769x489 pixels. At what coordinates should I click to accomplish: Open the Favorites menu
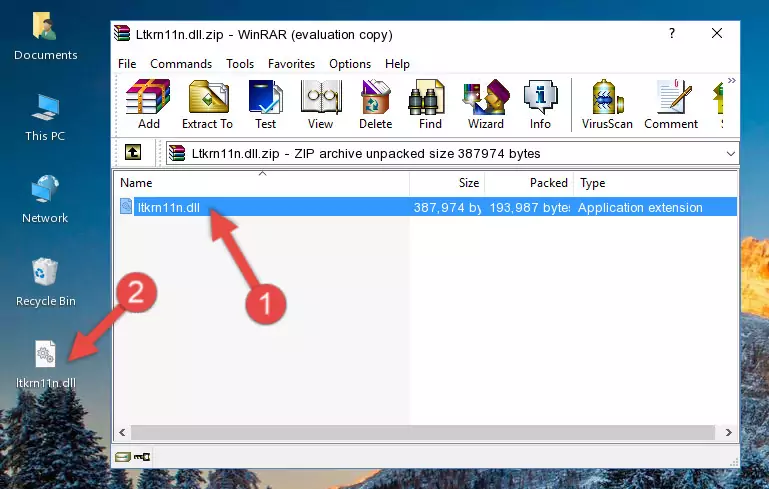tap(291, 64)
